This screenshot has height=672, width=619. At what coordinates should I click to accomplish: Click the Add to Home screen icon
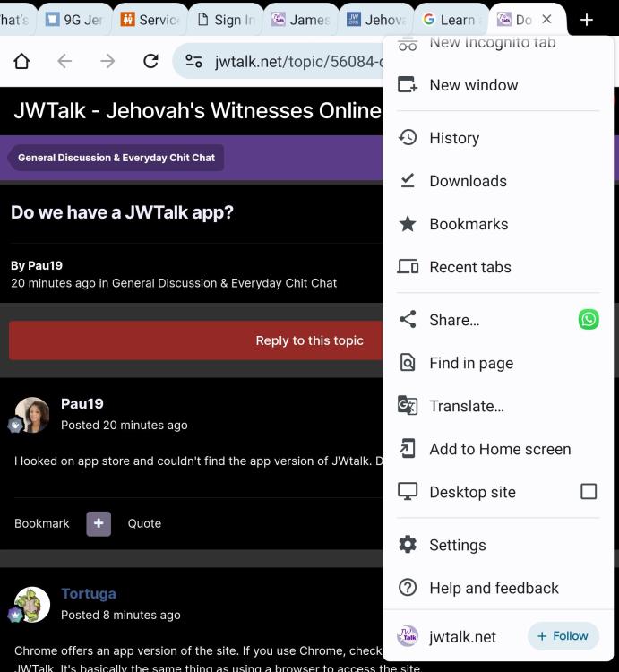[408, 449]
